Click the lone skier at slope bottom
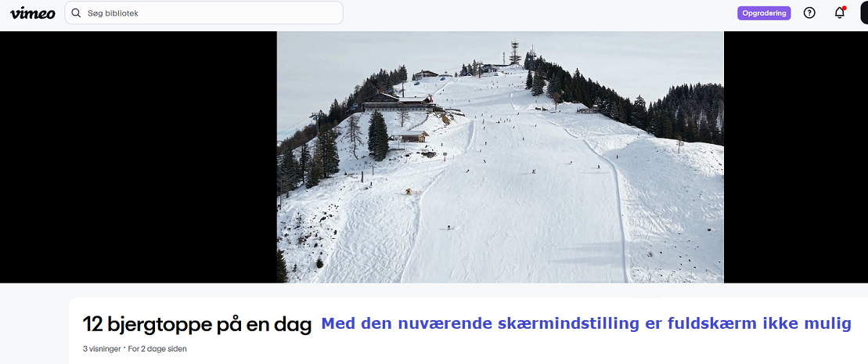The width and height of the screenshot is (868, 364). click(x=448, y=227)
